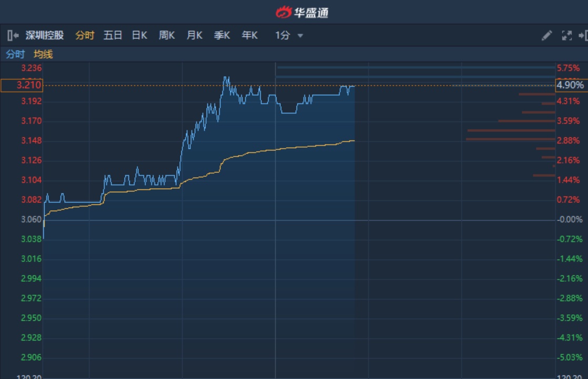This screenshot has width=588, height=379.
Task: Select the 1分 interval option
Action: [x=282, y=36]
